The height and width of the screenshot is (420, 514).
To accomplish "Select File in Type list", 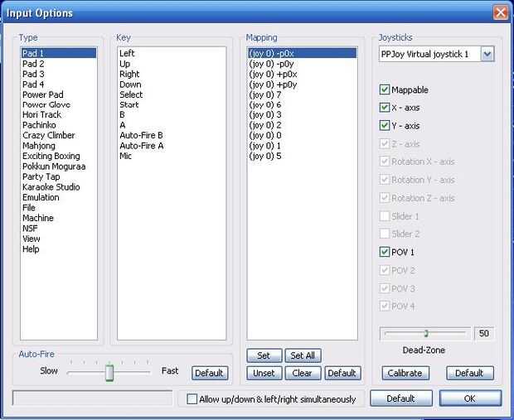I will pos(59,207).
